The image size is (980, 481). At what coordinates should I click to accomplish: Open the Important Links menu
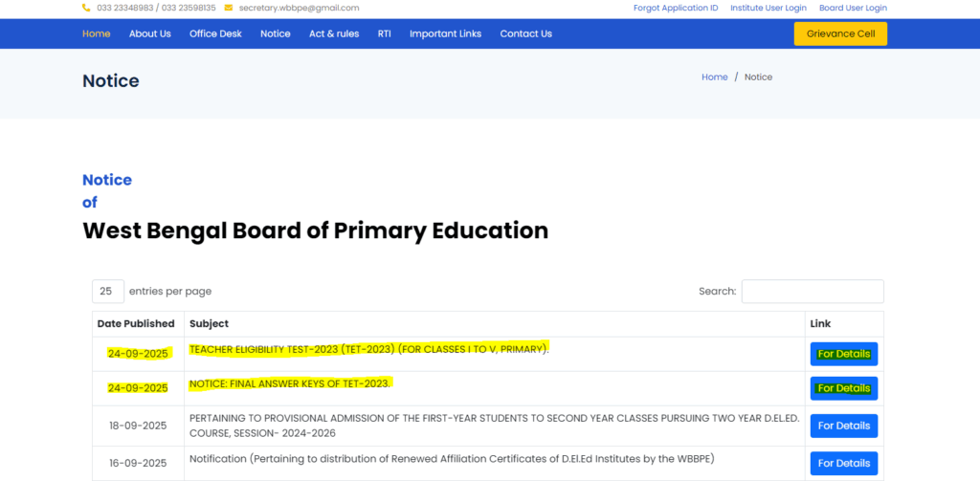[x=446, y=33]
